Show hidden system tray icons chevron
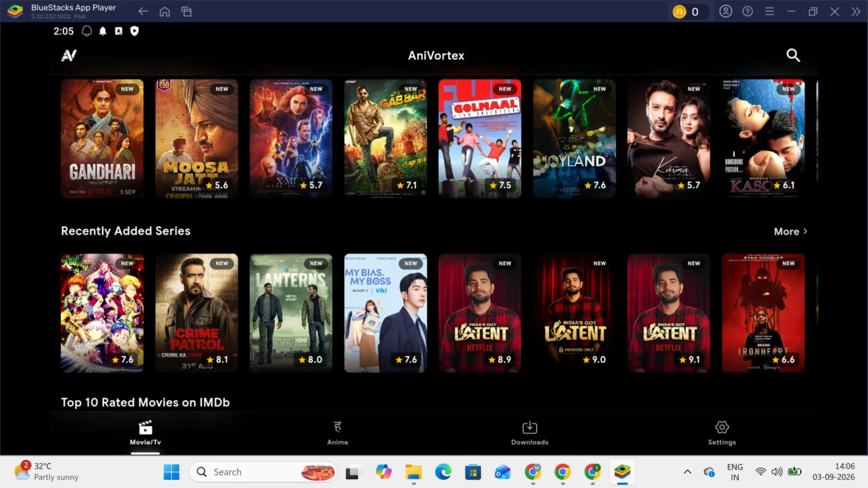The image size is (868, 488). coord(687,472)
